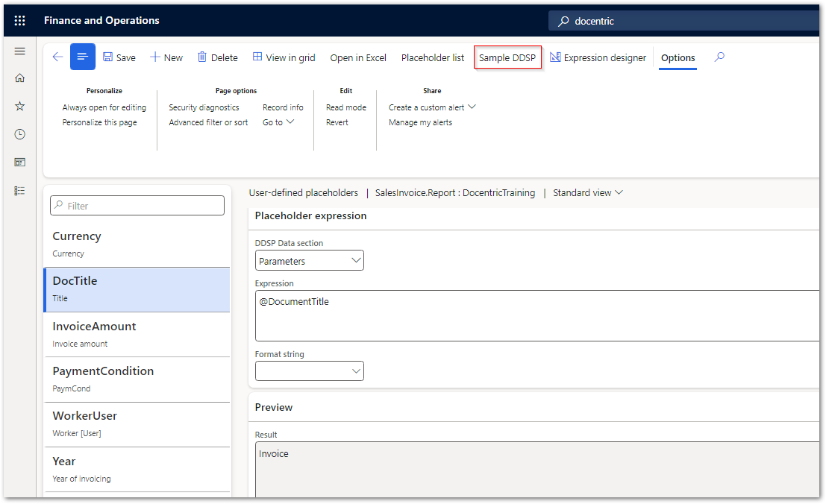This screenshot has height=504, width=826.
Task: Select the WorkerUser placeholder item
Action: pyautogui.click(x=137, y=424)
